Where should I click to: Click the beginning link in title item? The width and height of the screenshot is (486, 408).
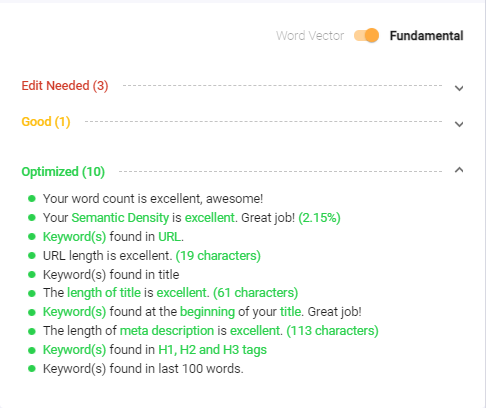click(207, 312)
